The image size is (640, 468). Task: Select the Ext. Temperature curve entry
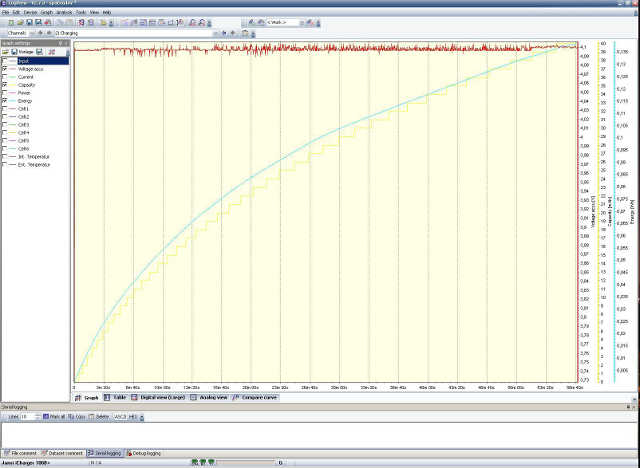[x=34, y=165]
